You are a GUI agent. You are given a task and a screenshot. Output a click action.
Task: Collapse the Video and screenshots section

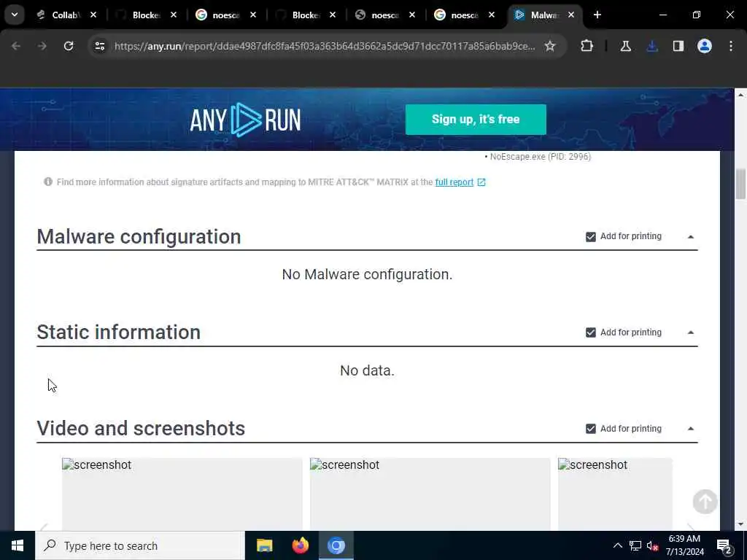pos(691,429)
